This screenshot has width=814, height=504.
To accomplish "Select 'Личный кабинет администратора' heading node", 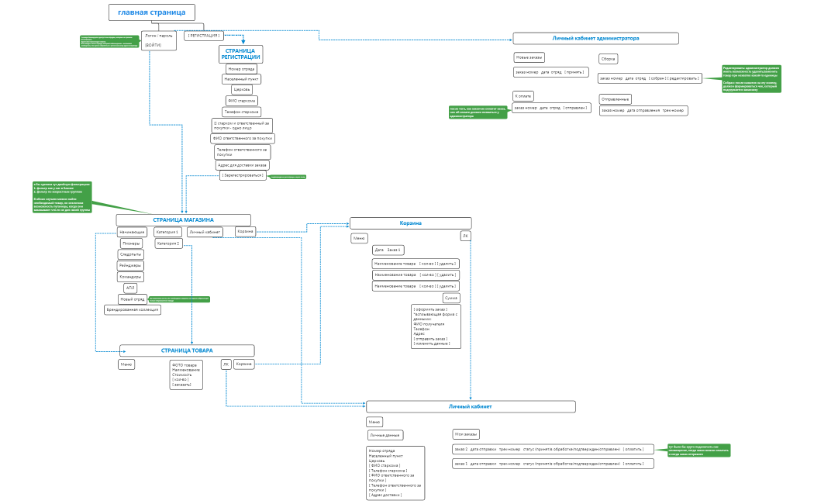I will pos(595,38).
